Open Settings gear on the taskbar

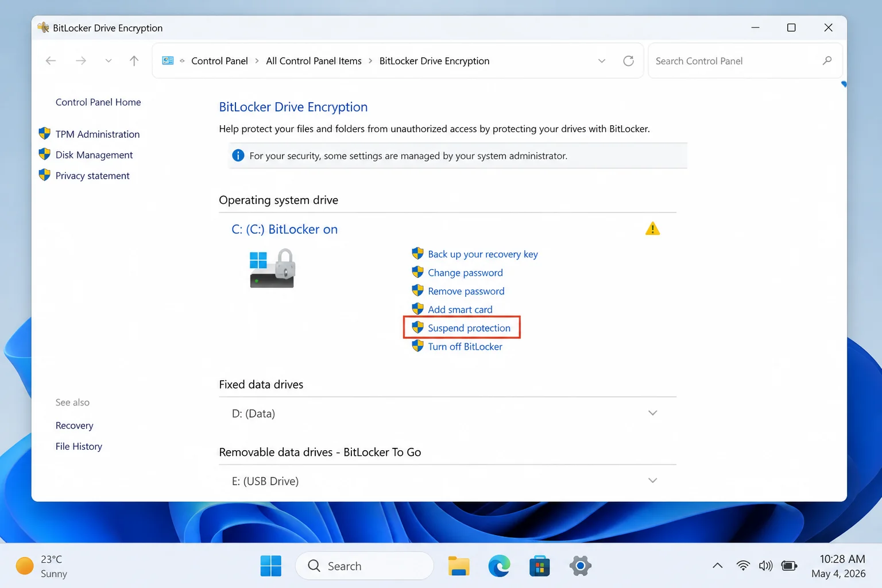[x=581, y=566]
